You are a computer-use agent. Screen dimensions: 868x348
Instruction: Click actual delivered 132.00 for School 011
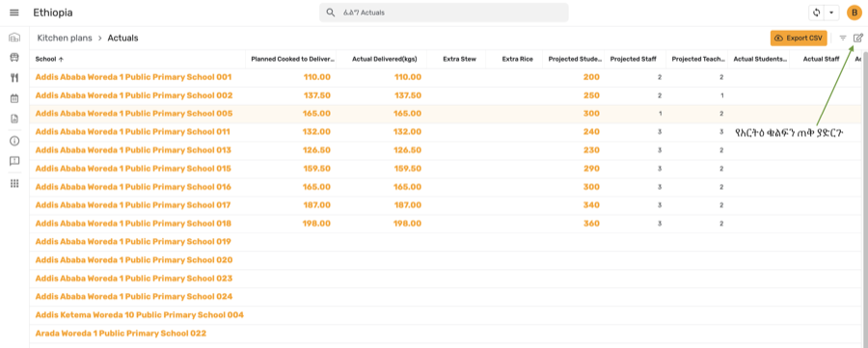[x=407, y=132]
